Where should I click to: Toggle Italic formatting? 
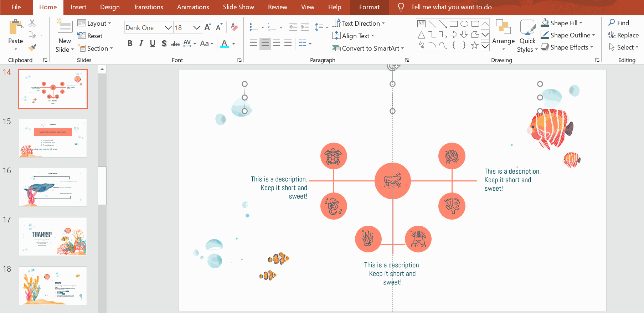tap(141, 43)
